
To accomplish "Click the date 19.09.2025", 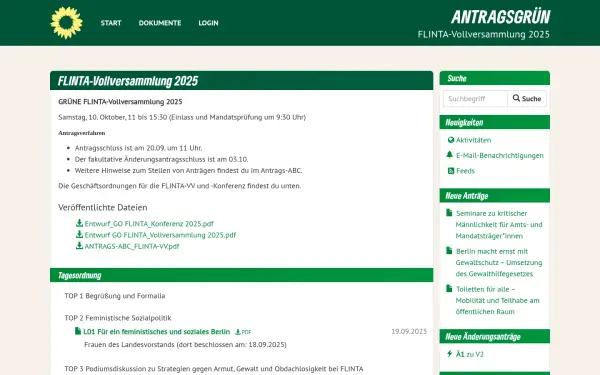I will pyautogui.click(x=409, y=331).
